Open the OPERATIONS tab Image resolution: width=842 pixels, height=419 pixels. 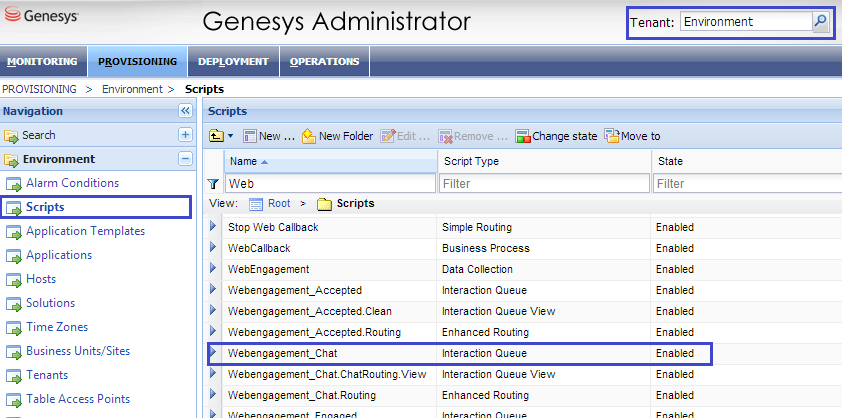point(324,62)
